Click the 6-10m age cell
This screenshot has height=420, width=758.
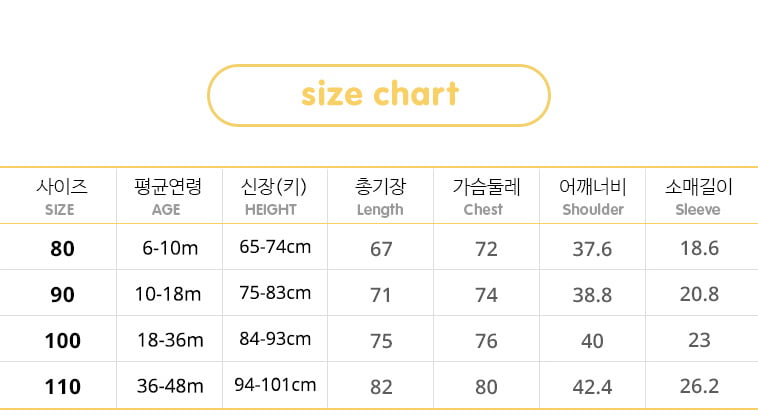tap(170, 248)
